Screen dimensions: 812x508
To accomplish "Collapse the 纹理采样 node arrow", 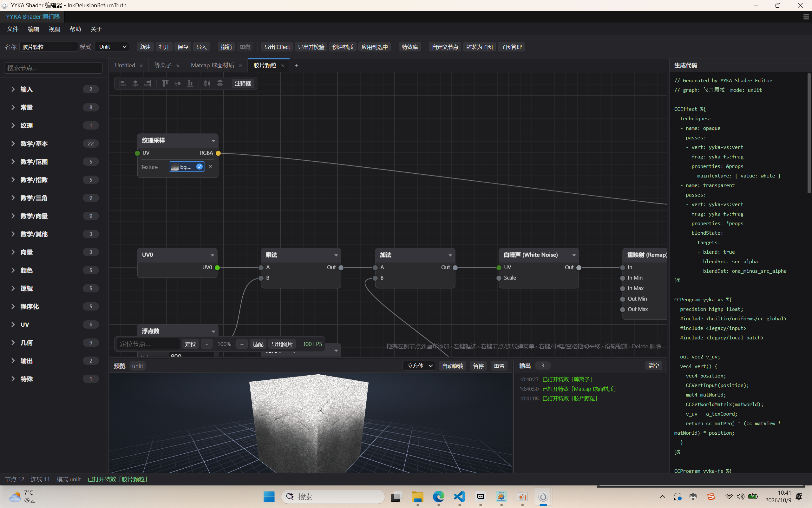I will coord(213,141).
